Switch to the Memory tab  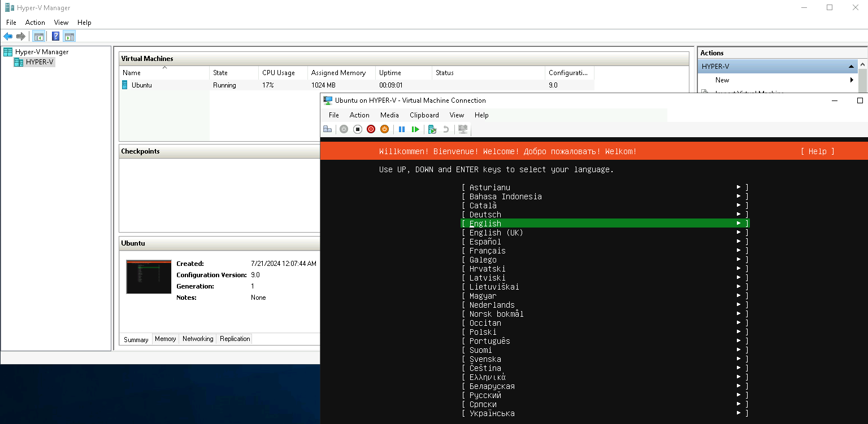click(x=165, y=339)
